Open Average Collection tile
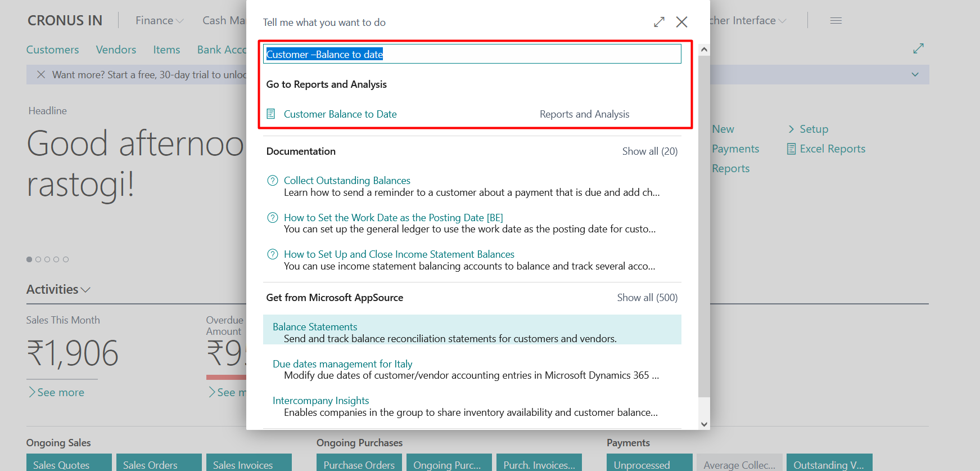The image size is (980, 471). 739,463
